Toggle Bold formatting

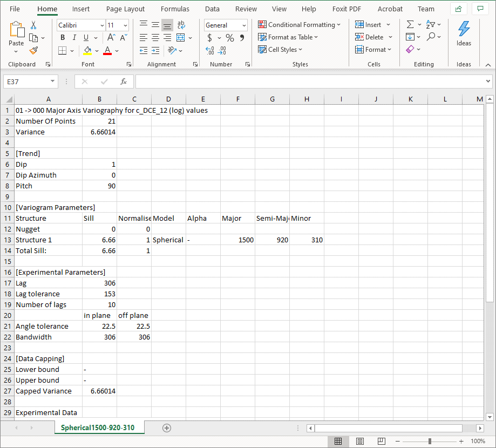pyautogui.click(x=63, y=37)
